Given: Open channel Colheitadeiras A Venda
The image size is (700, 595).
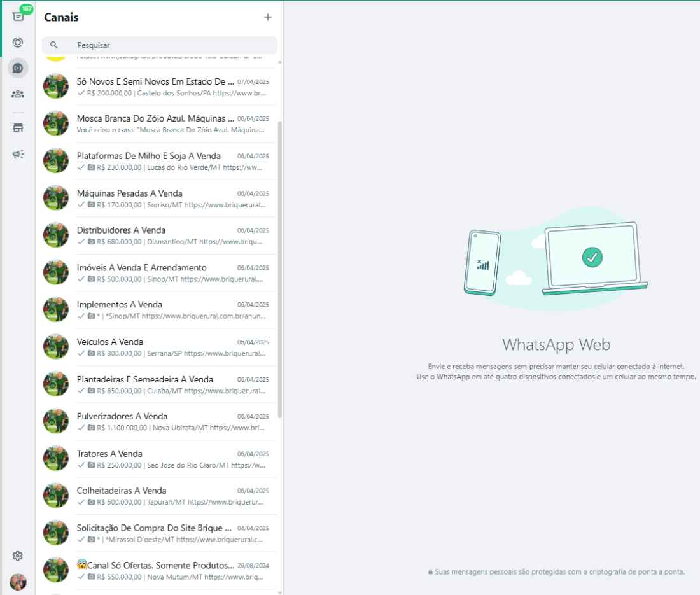Looking at the screenshot, I should coord(159,496).
